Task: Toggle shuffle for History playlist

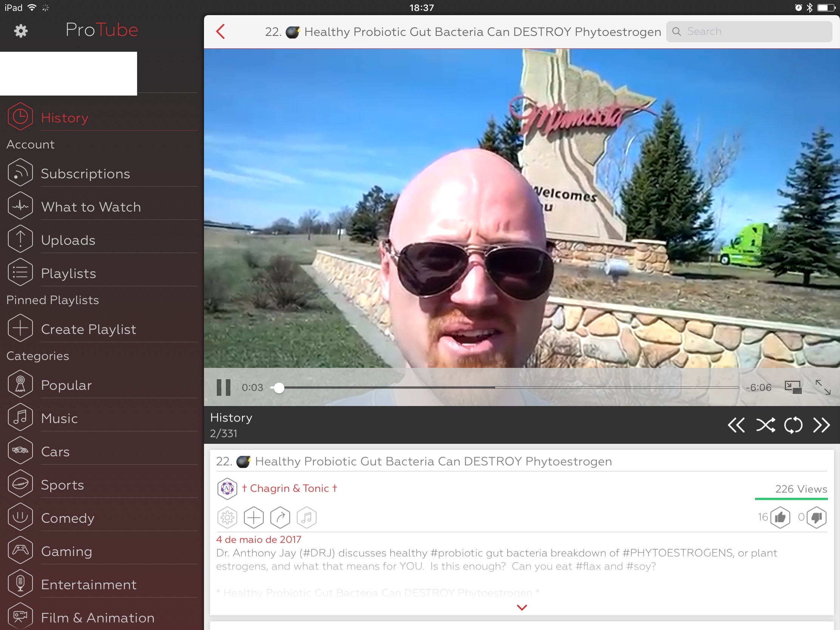Action: point(765,425)
